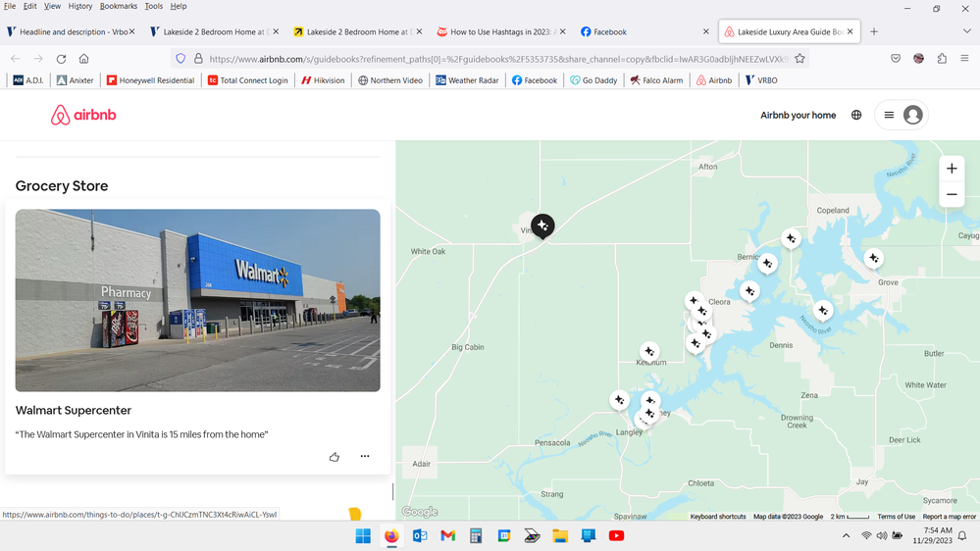Click the Airbnb your home link

click(x=798, y=116)
